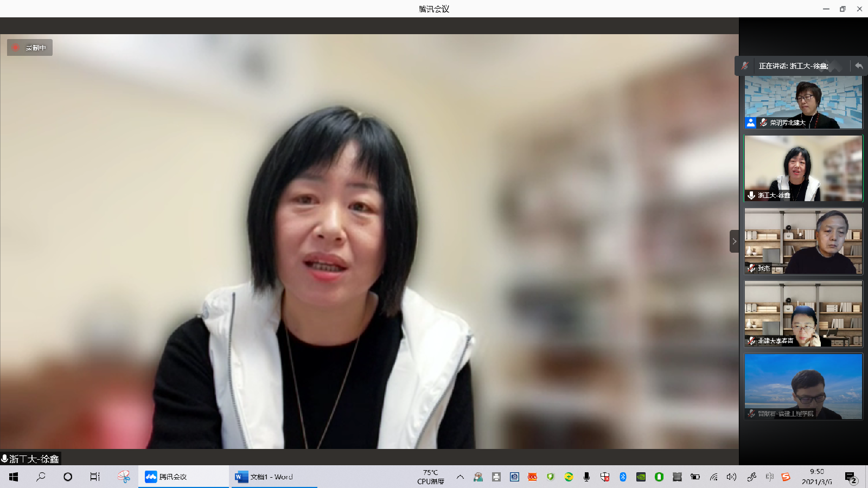Image resolution: width=868 pixels, height=488 pixels.
Task: Open the notification center with 2 alerts
Action: click(x=850, y=477)
